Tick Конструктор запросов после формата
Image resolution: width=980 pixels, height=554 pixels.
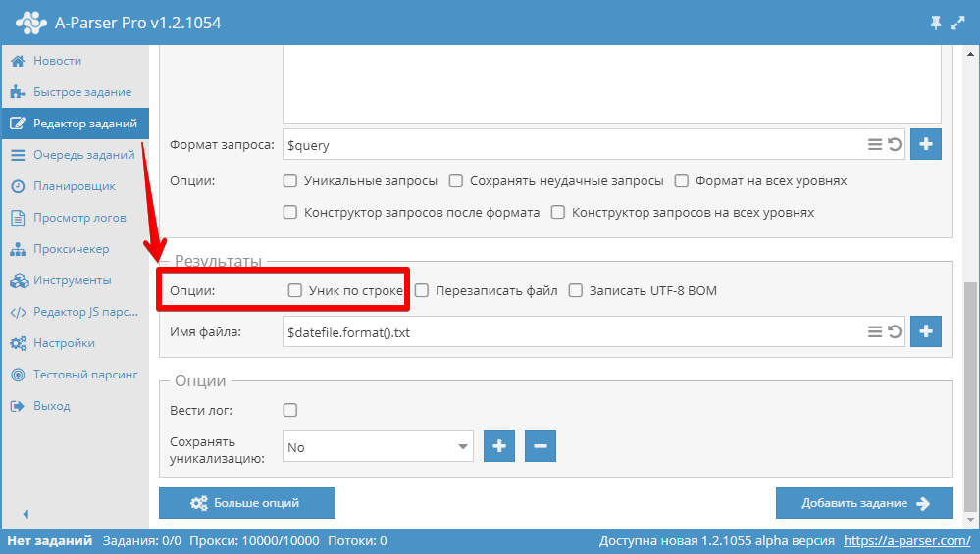pos(290,212)
